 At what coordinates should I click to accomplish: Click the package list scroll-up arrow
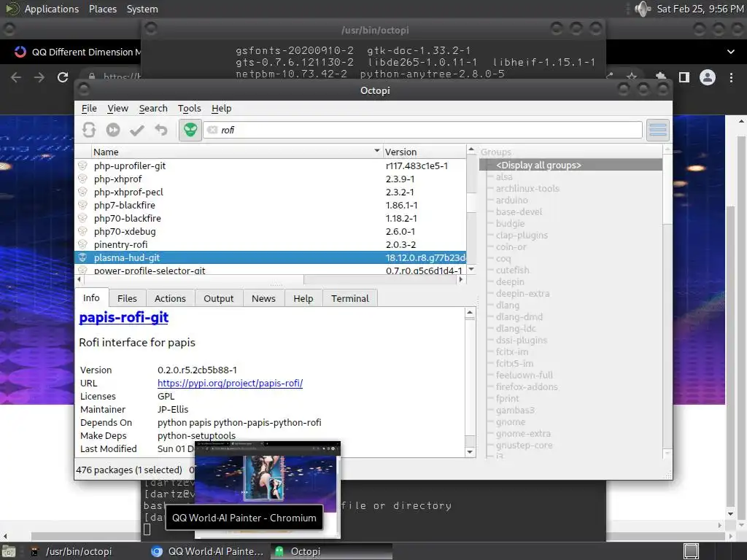click(471, 150)
